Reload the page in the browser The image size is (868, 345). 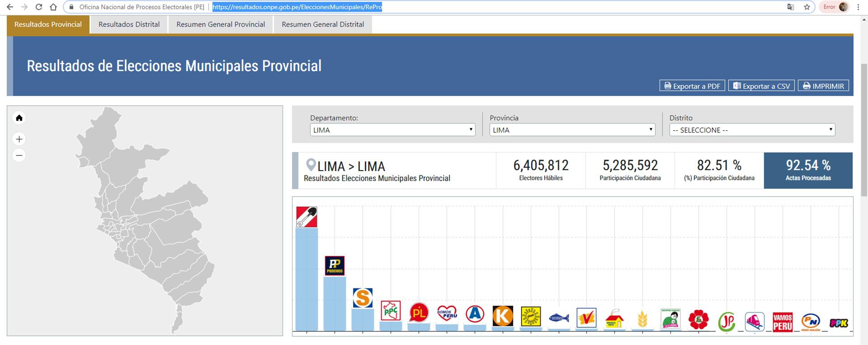coord(39,7)
